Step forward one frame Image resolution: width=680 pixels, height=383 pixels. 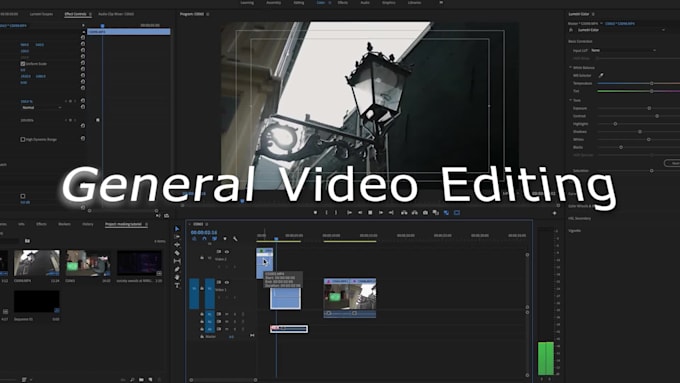click(381, 213)
